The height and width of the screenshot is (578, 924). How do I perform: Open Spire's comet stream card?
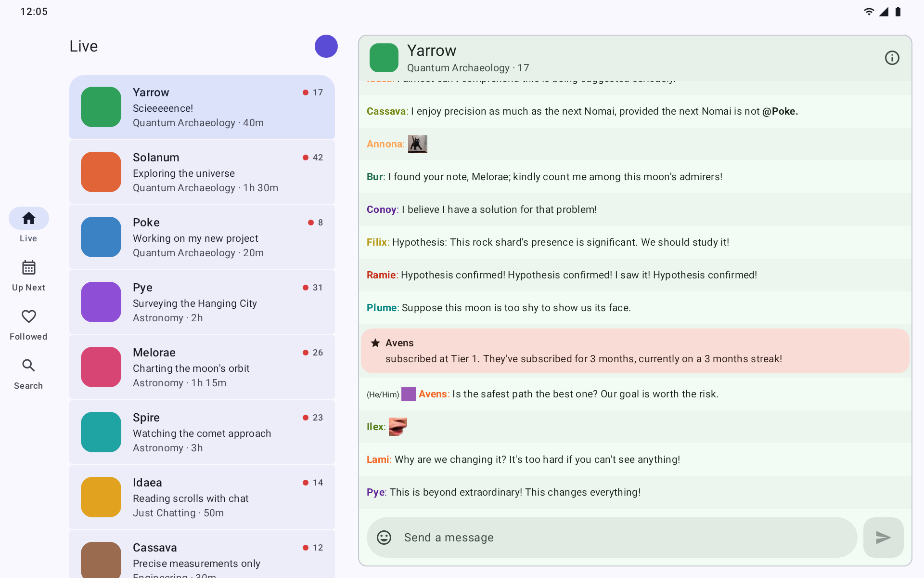coord(202,432)
